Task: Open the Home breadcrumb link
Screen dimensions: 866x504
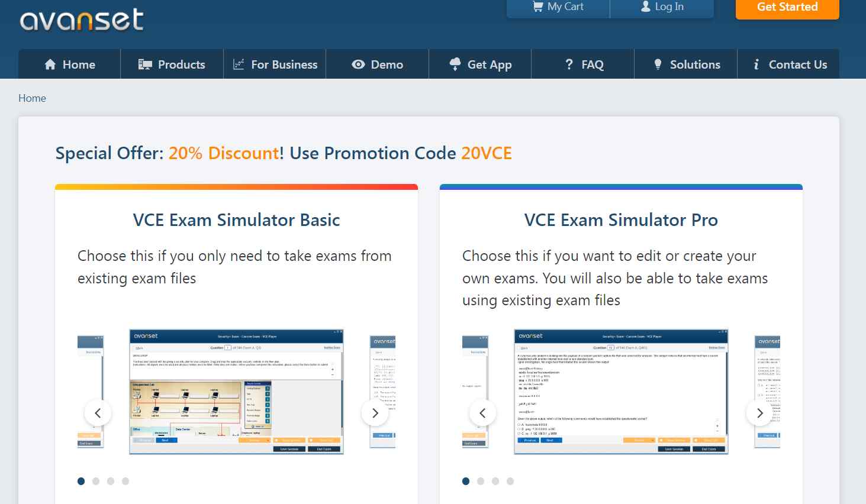Action: click(32, 98)
